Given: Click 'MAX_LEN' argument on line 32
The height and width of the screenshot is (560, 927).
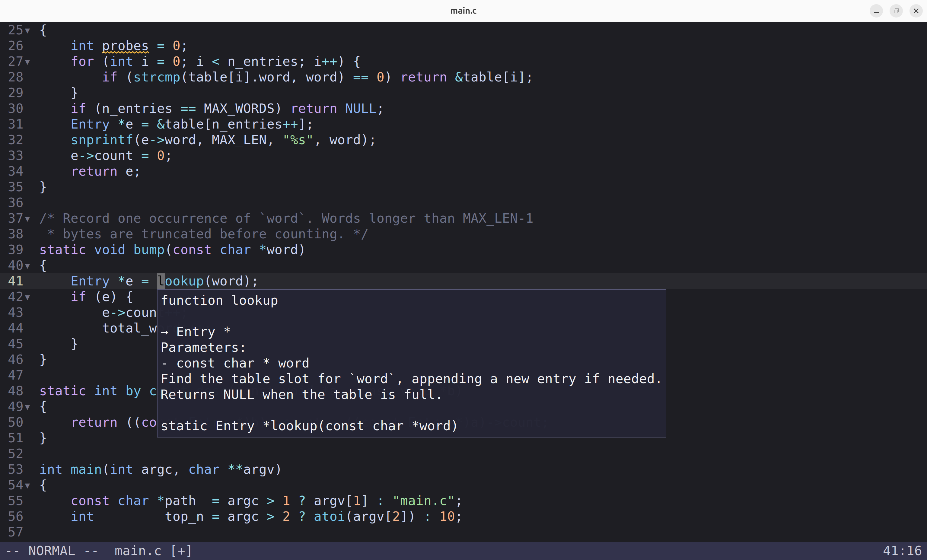Looking at the screenshot, I should [239, 140].
